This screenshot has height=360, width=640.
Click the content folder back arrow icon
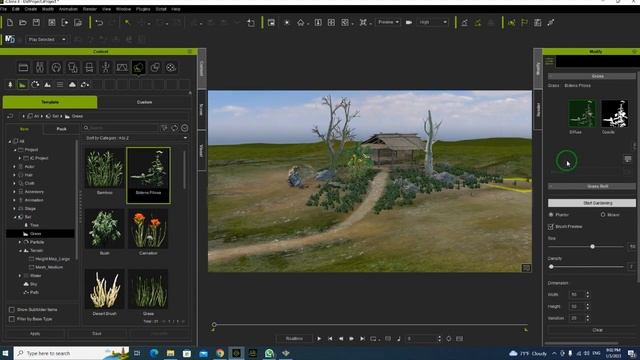(10, 116)
